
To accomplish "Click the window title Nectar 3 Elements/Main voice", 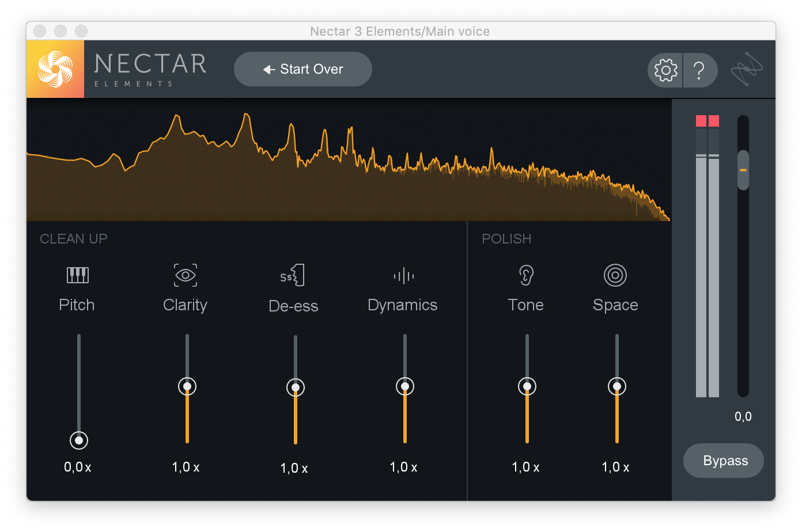I will [x=400, y=31].
